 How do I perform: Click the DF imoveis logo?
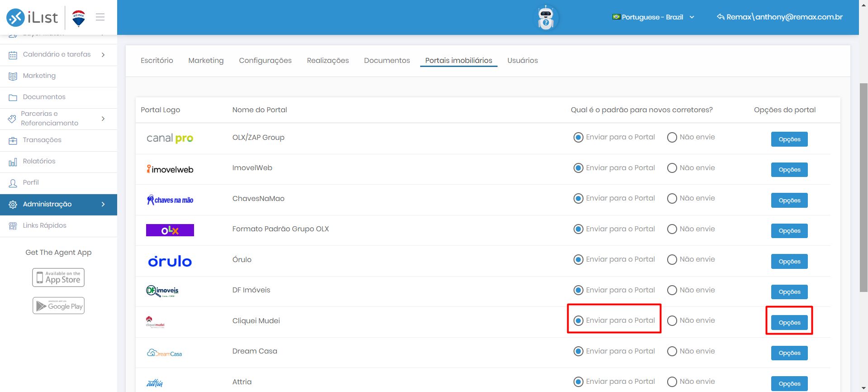tap(162, 291)
